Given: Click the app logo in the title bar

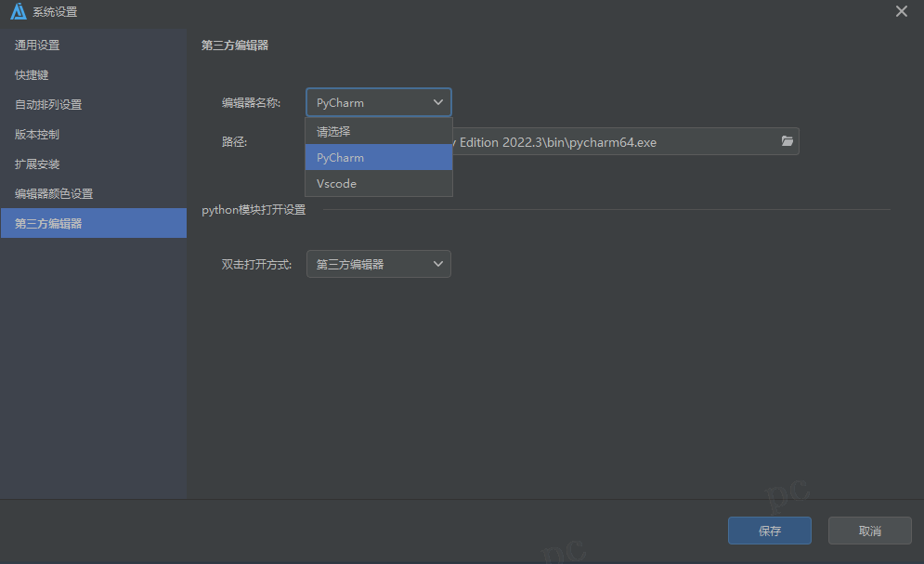Looking at the screenshot, I should tap(18, 11).
